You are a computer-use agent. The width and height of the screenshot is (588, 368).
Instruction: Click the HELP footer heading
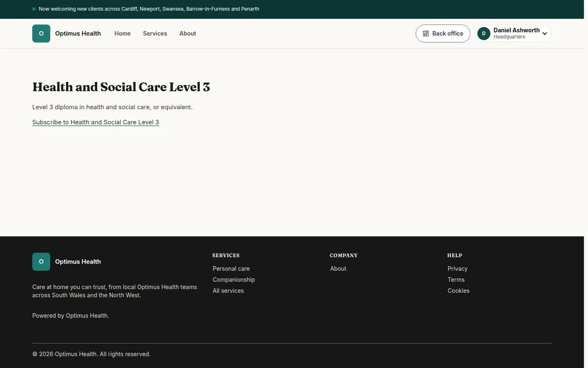(x=455, y=255)
